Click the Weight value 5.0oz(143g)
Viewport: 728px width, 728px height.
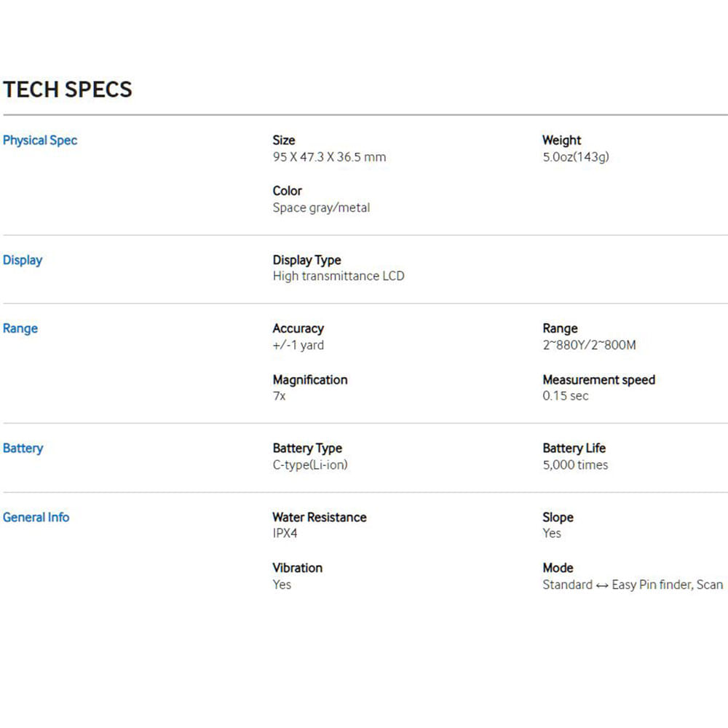click(576, 157)
